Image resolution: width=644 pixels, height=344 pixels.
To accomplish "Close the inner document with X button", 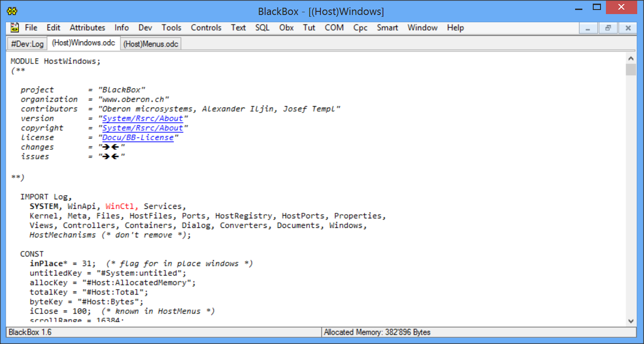I will [628, 28].
